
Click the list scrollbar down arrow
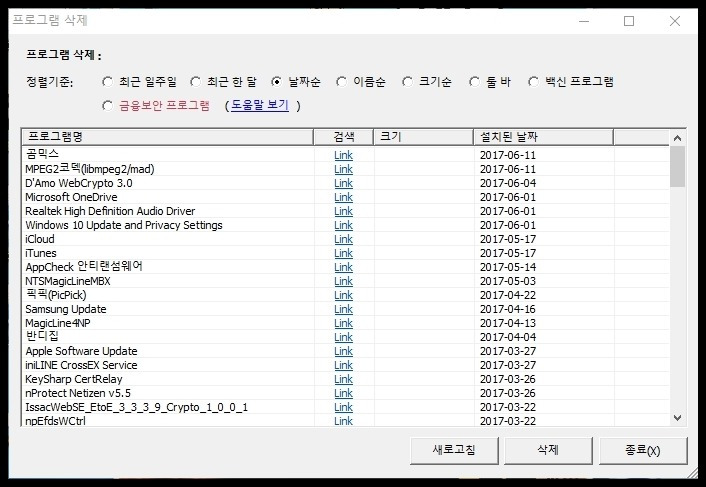coord(677,418)
